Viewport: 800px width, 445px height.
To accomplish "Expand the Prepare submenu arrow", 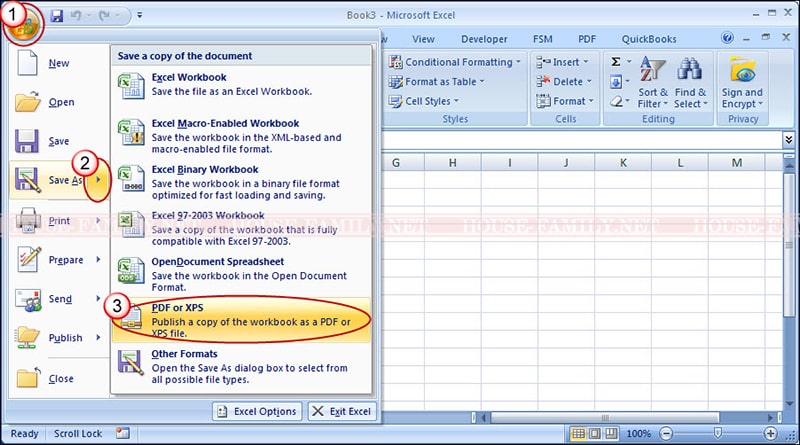I will (98, 259).
